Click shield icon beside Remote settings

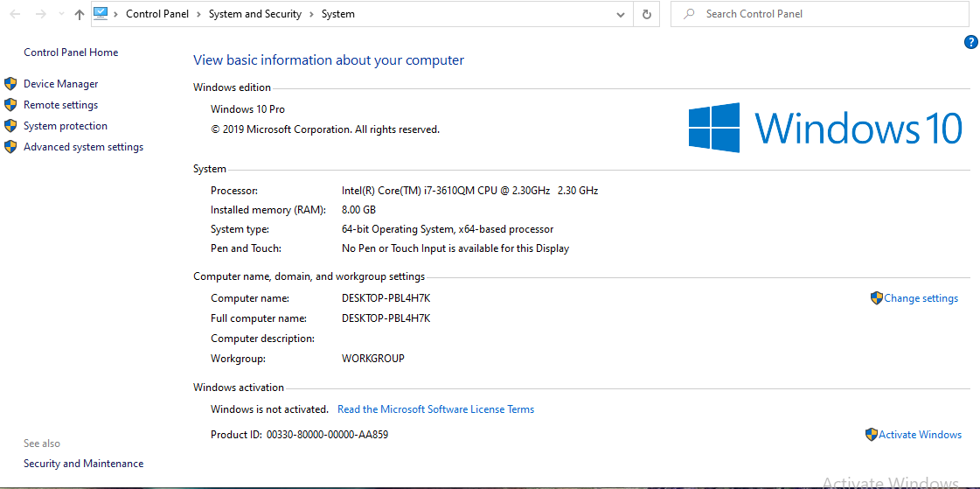pos(10,105)
